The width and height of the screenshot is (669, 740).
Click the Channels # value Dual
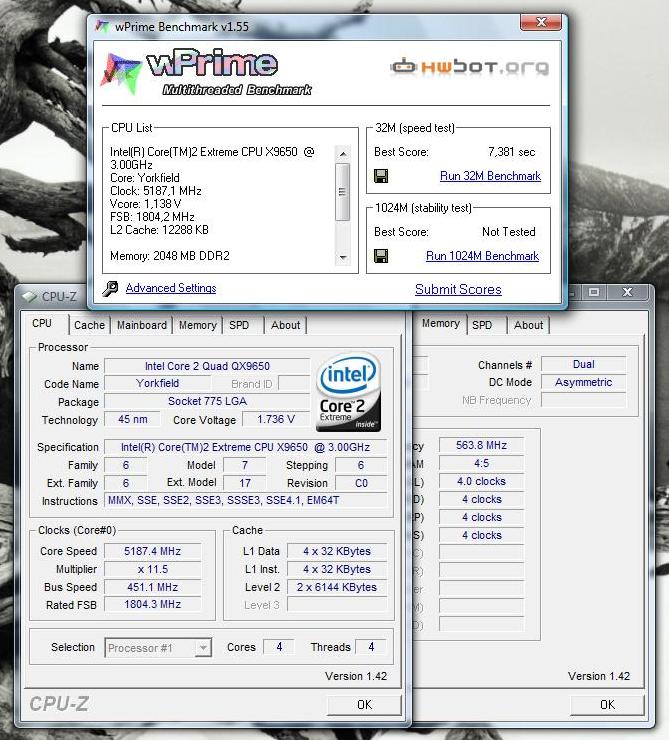[x=584, y=364]
